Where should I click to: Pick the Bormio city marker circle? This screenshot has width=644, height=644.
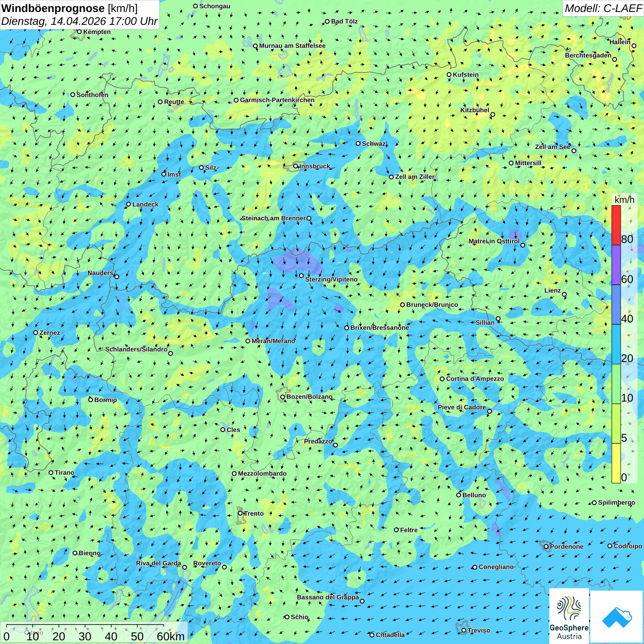[91, 400]
